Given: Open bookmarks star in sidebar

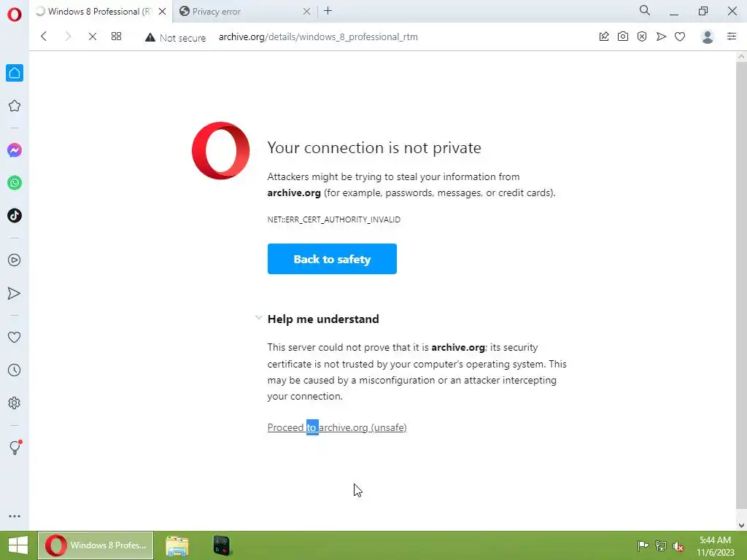Looking at the screenshot, I should pos(15,106).
